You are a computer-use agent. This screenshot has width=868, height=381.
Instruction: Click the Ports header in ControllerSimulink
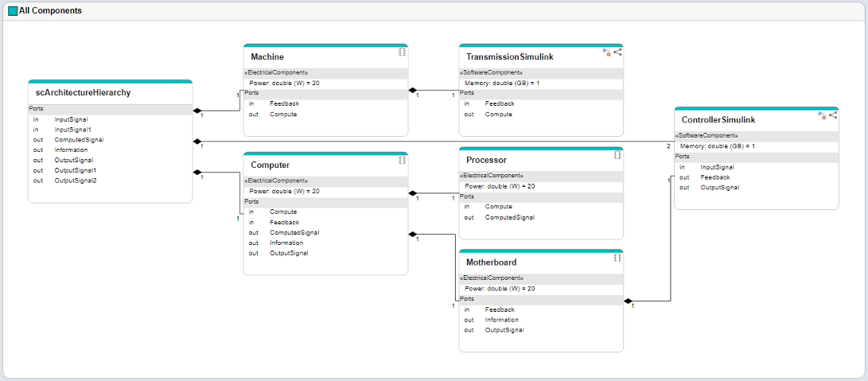click(x=757, y=156)
